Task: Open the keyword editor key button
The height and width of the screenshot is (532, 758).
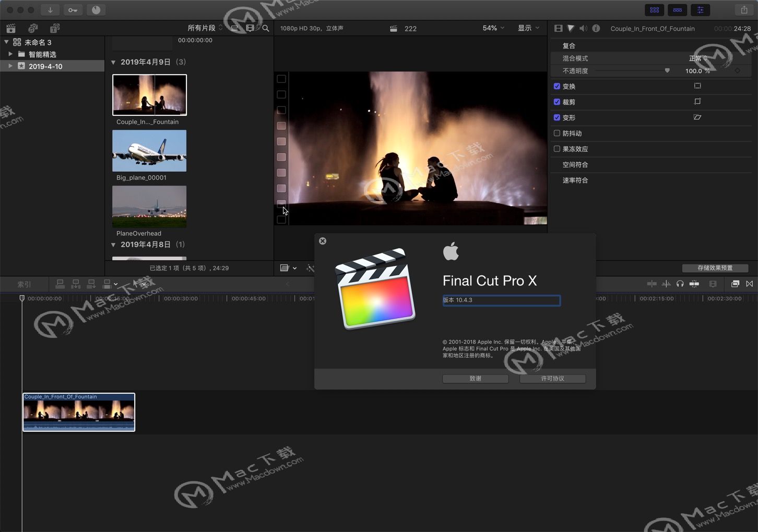Action: (x=73, y=10)
